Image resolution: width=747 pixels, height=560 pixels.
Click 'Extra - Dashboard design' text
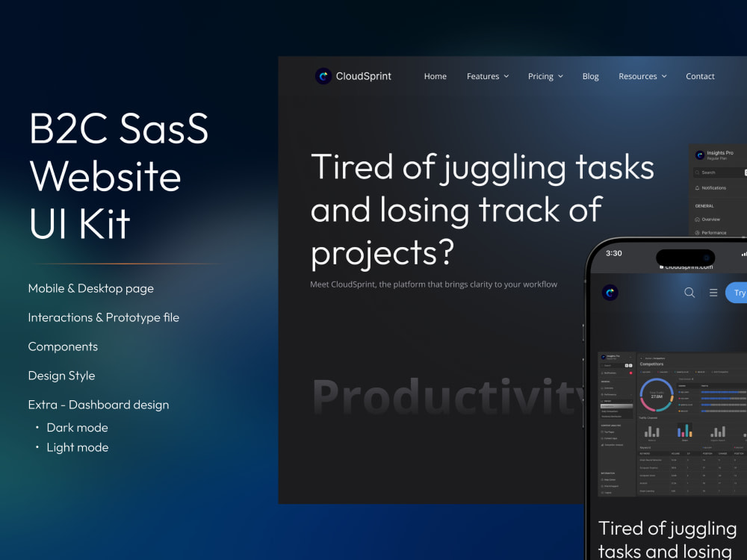[99, 405]
